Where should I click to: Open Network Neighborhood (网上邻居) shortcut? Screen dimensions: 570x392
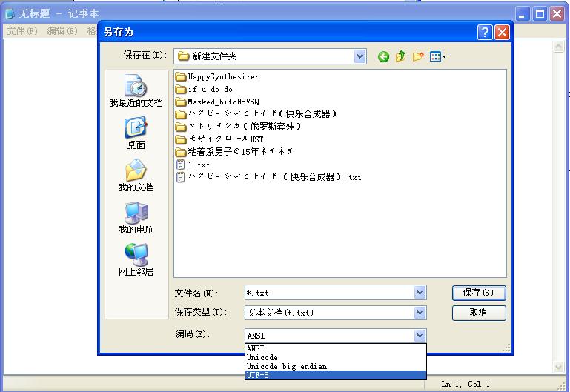click(x=136, y=260)
